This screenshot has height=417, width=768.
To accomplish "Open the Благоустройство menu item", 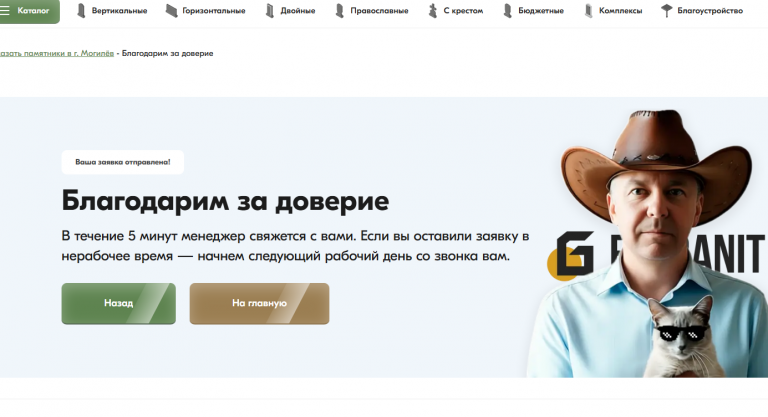I will pyautogui.click(x=710, y=11).
